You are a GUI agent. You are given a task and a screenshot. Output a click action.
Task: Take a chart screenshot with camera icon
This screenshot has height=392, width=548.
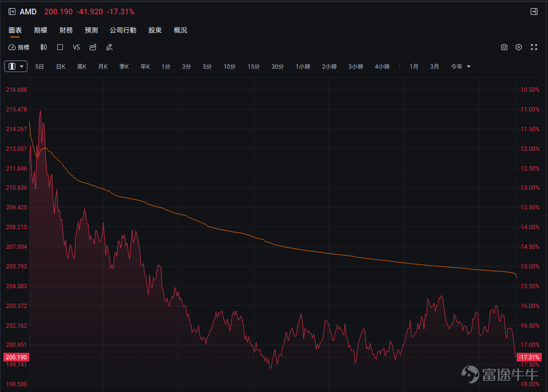tap(504, 47)
